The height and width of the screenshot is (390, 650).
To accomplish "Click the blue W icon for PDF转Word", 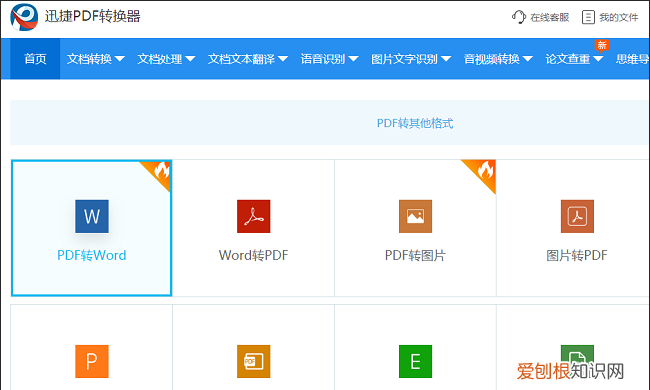I will click(92, 216).
